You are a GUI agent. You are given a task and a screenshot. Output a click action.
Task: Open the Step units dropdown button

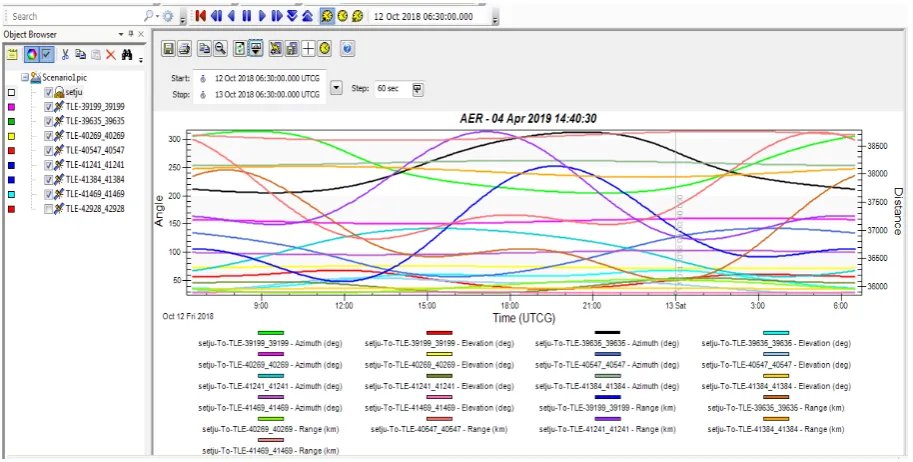coord(417,89)
